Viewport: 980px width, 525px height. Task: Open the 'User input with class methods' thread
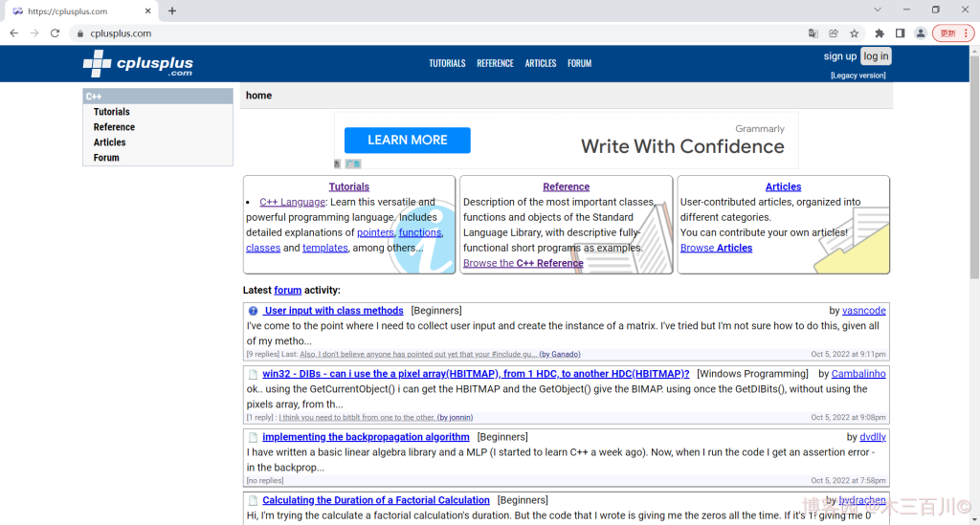tap(333, 311)
